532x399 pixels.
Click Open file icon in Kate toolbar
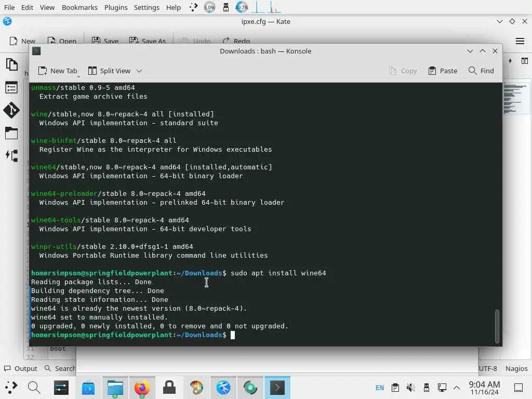51,41
